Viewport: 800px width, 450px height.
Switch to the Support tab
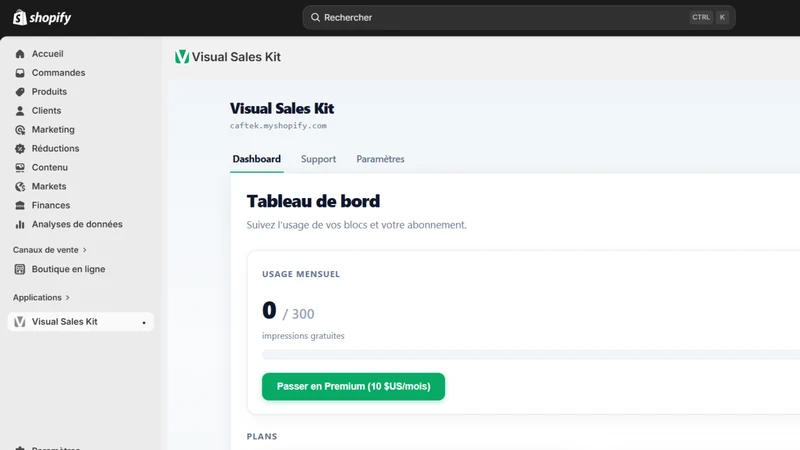pos(318,159)
